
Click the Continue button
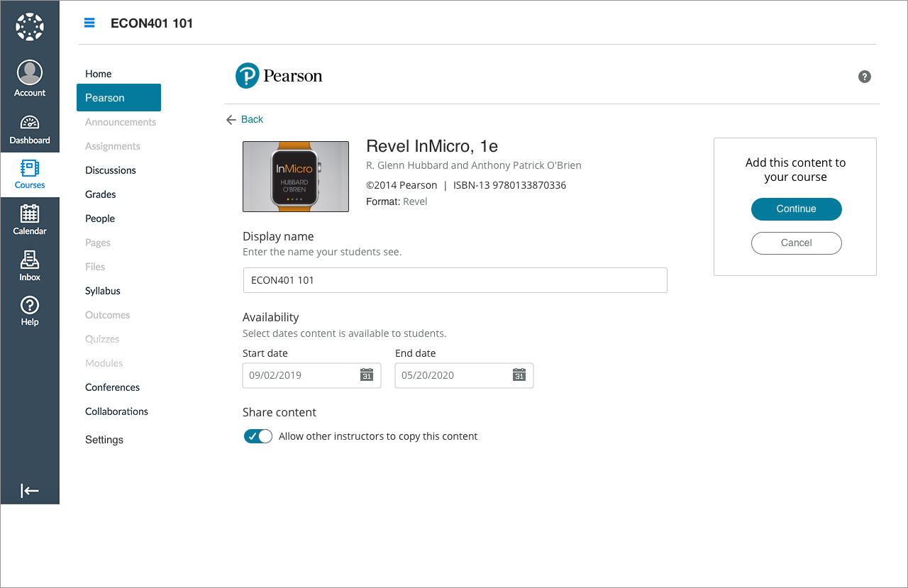pos(796,209)
